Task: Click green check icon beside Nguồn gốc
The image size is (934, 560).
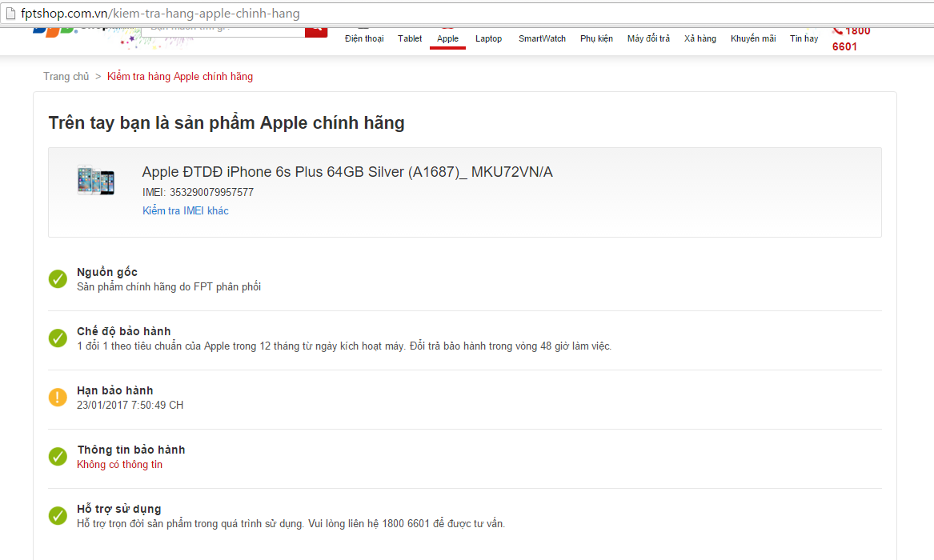Action: point(58,278)
